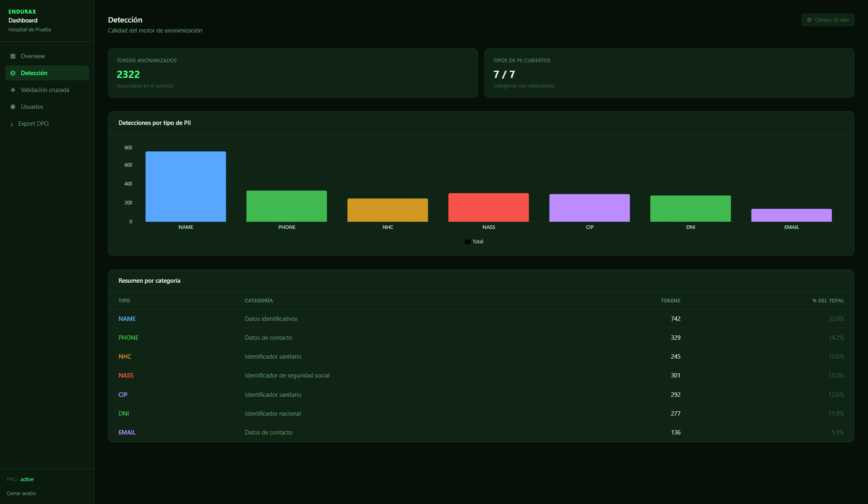The height and width of the screenshot is (504, 868).
Task: Click the ENDURAX logo in the sidebar
Action: tap(22, 12)
